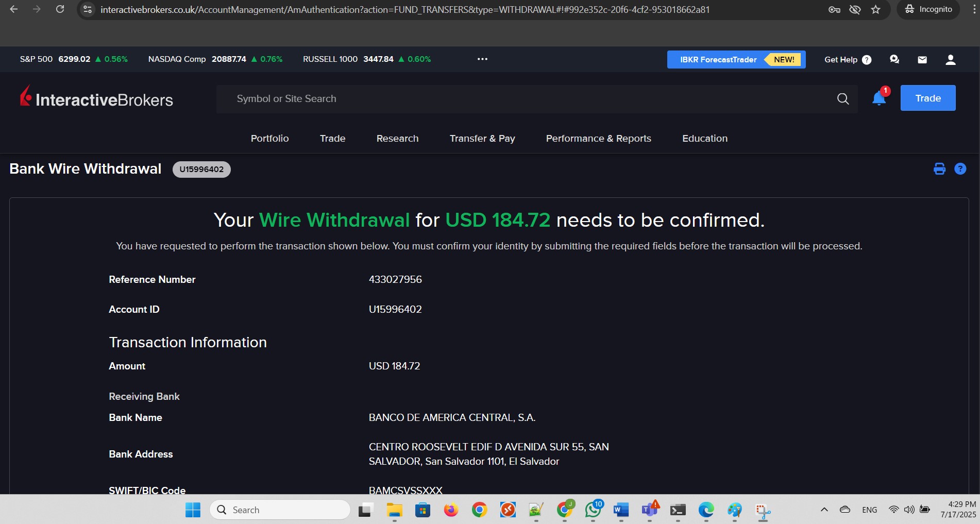Viewport: 980px width, 524px height.
Task: Open Microsoft Store from the taskbar
Action: (x=423, y=510)
